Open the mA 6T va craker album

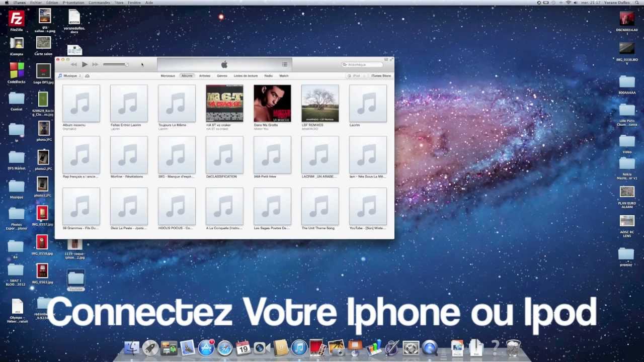pyautogui.click(x=224, y=103)
